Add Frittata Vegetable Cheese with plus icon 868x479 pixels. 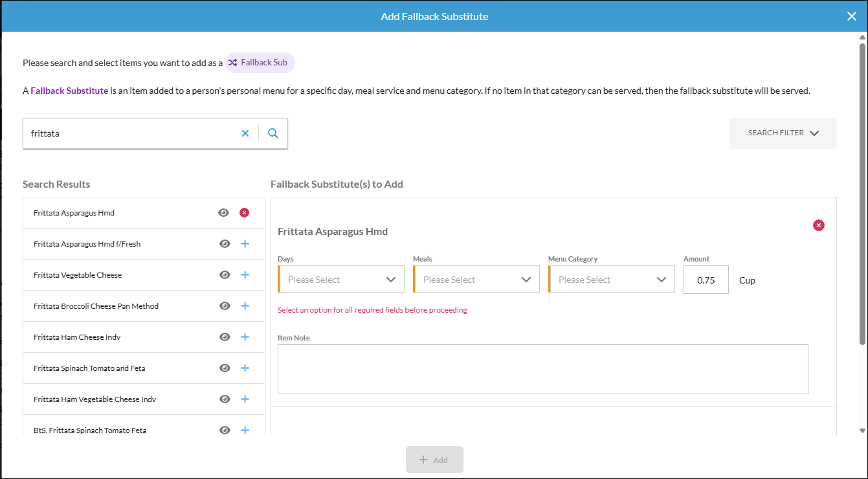(x=245, y=274)
